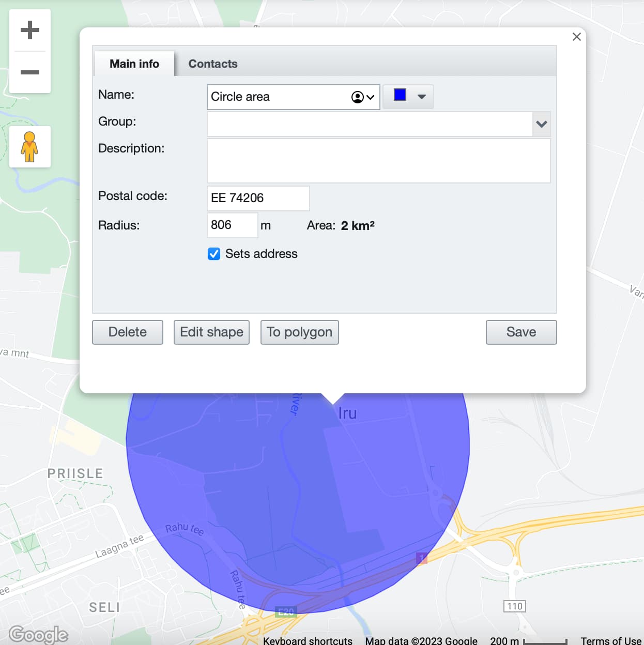The width and height of the screenshot is (644, 645).
Task: Convert circle using To polygon button
Action: 299,332
